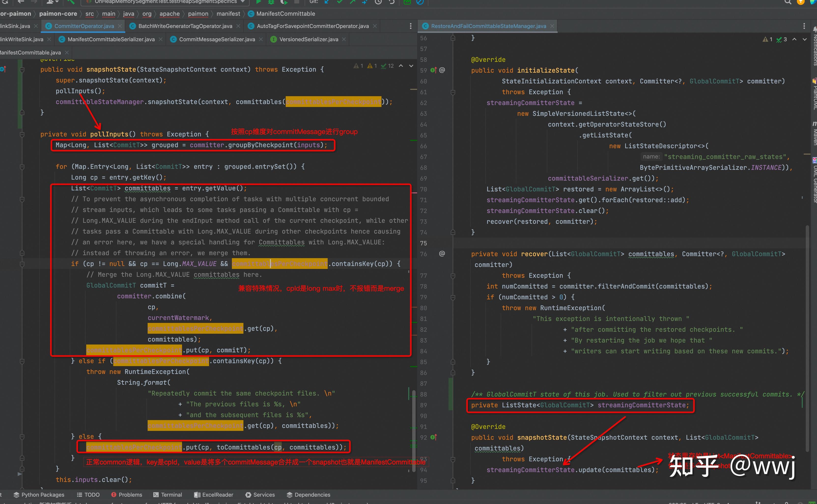
Task: Click the Search Everywhere magnifier icon
Action: 788,2
